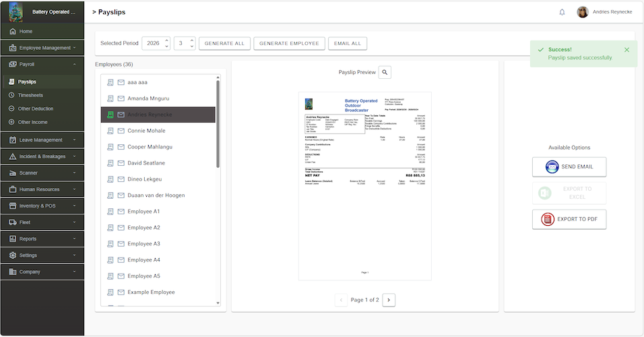Click the payslip icon for Cooper Mahlangu
Image resolution: width=644 pixels, height=337 pixels.
(110, 147)
